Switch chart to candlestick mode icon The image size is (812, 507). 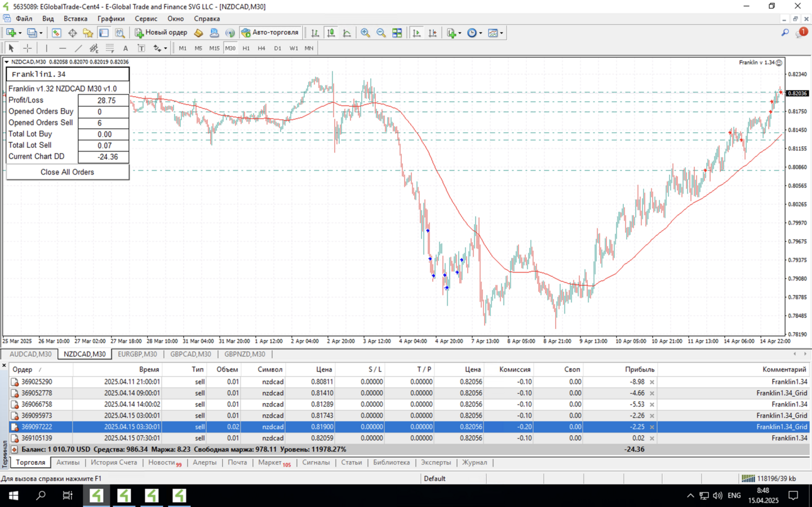330,33
